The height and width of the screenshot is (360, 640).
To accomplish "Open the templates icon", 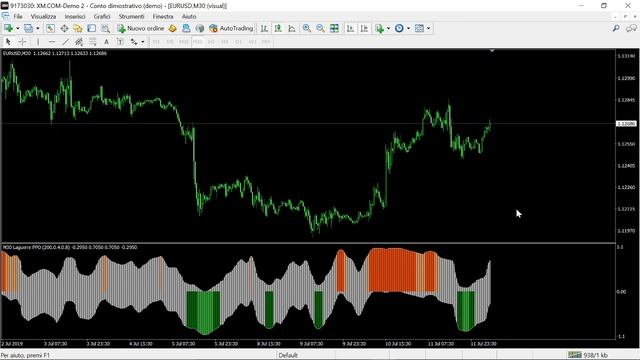I will coord(419,28).
